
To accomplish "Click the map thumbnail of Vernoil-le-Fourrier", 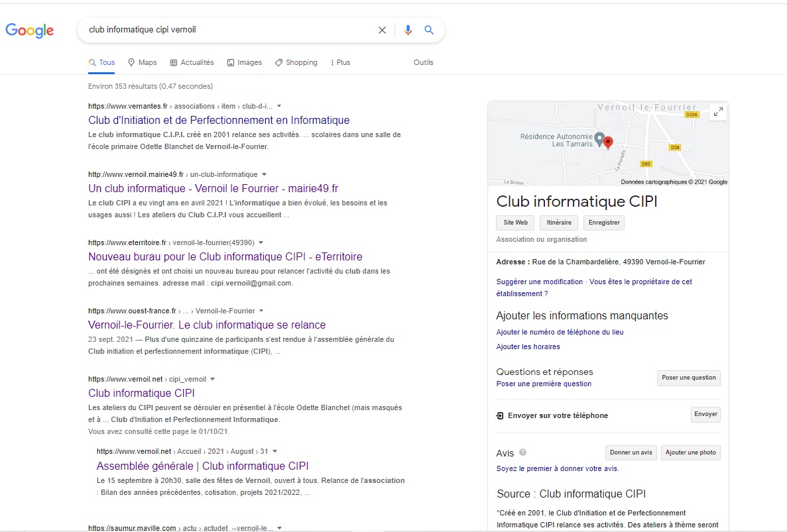I will 608,143.
